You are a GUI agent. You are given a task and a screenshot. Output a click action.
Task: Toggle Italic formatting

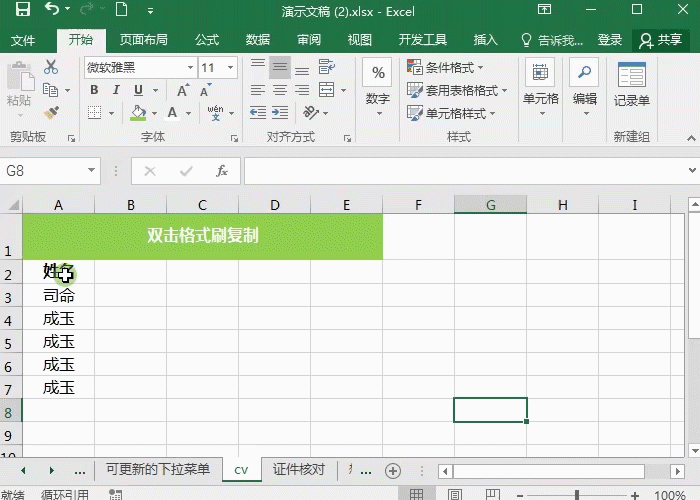pos(116,90)
